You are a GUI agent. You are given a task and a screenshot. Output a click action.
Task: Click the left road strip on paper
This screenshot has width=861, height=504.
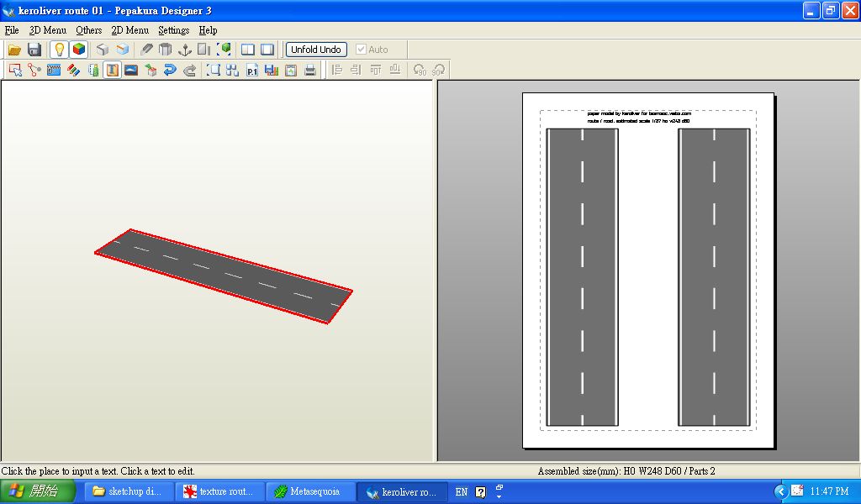tap(582, 277)
